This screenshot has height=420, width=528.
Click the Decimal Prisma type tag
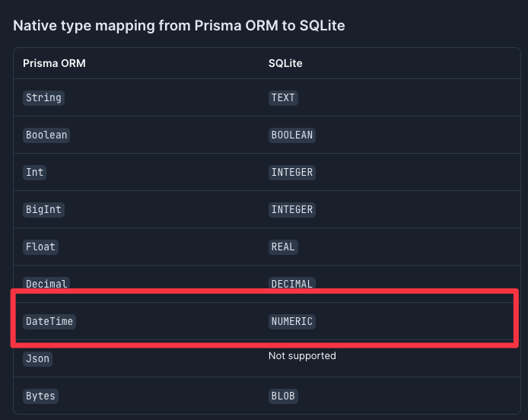tap(46, 283)
